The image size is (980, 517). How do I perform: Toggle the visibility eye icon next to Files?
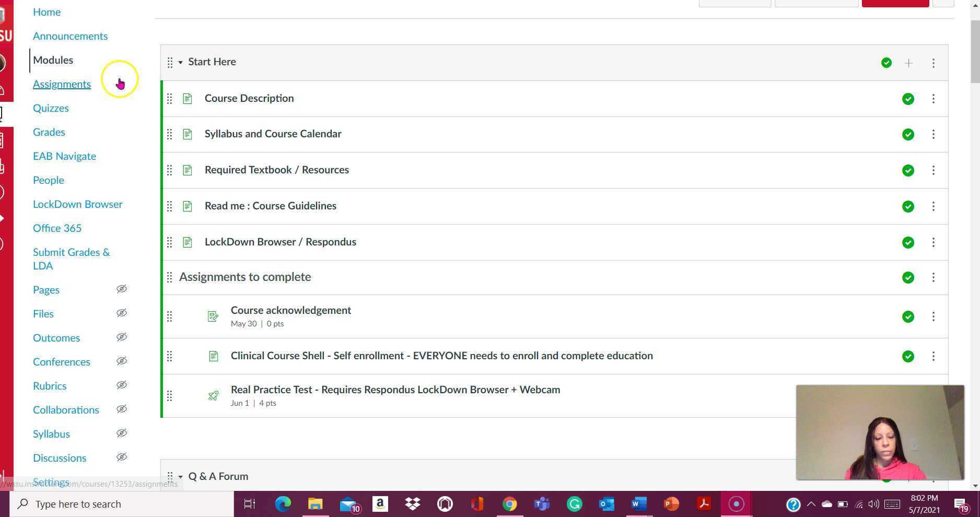122,313
